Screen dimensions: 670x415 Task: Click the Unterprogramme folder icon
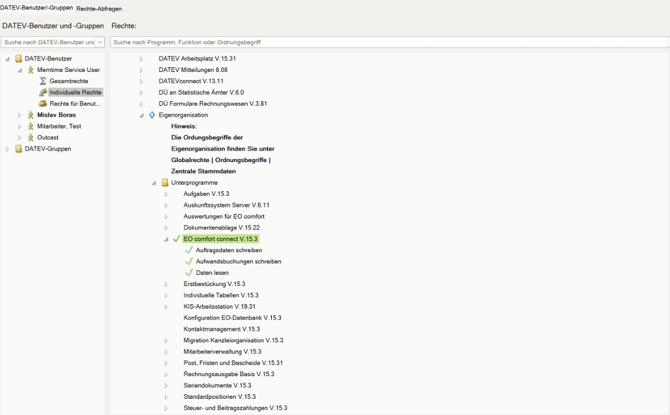165,183
